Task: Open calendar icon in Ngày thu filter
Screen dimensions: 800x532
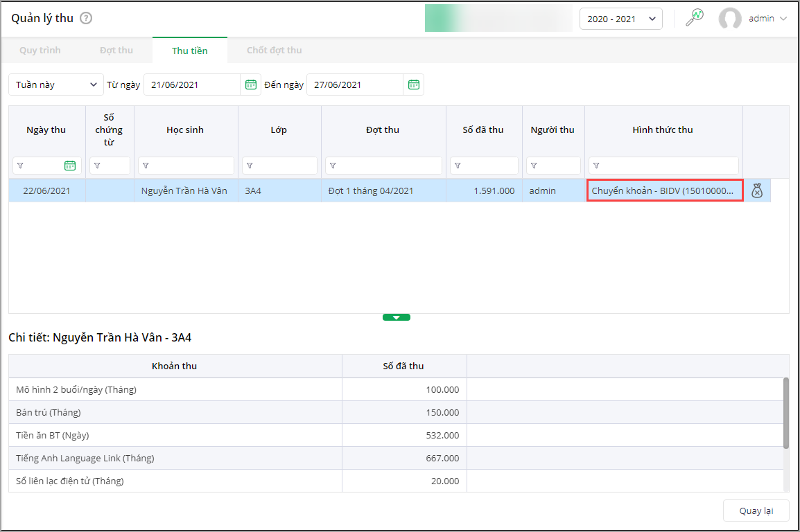Action: [x=70, y=166]
